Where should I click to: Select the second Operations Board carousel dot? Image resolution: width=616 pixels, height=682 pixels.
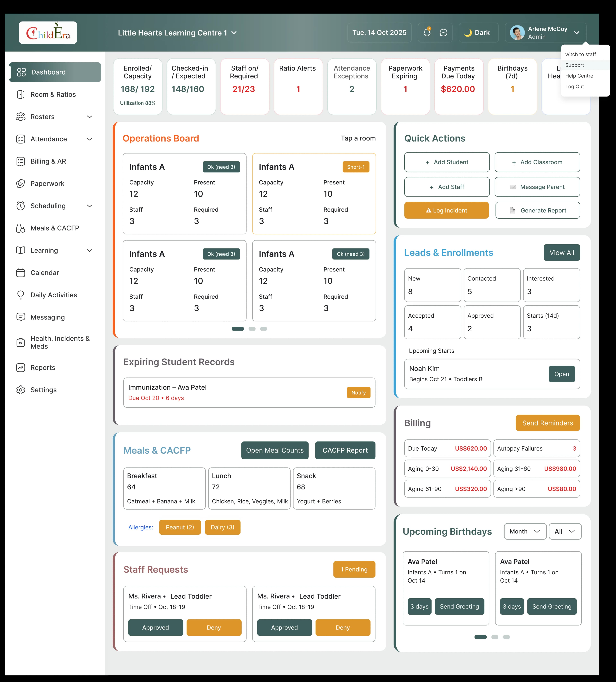[252, 328]
